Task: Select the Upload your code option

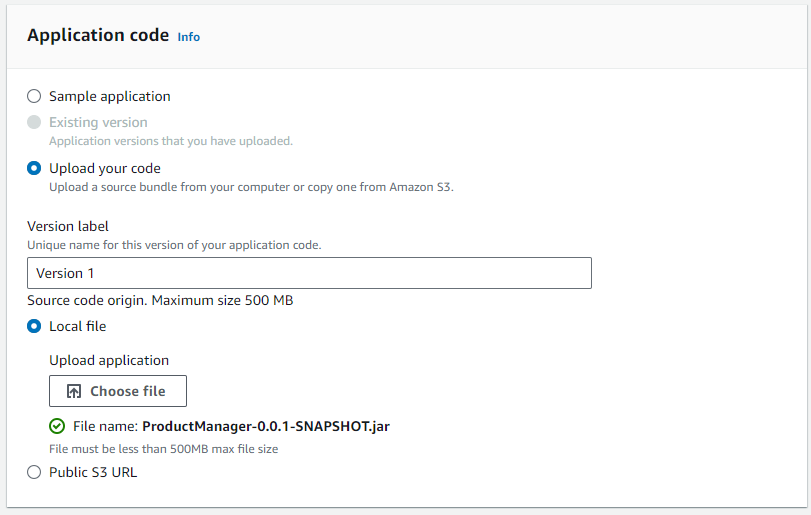Action: tap(34, 168)
